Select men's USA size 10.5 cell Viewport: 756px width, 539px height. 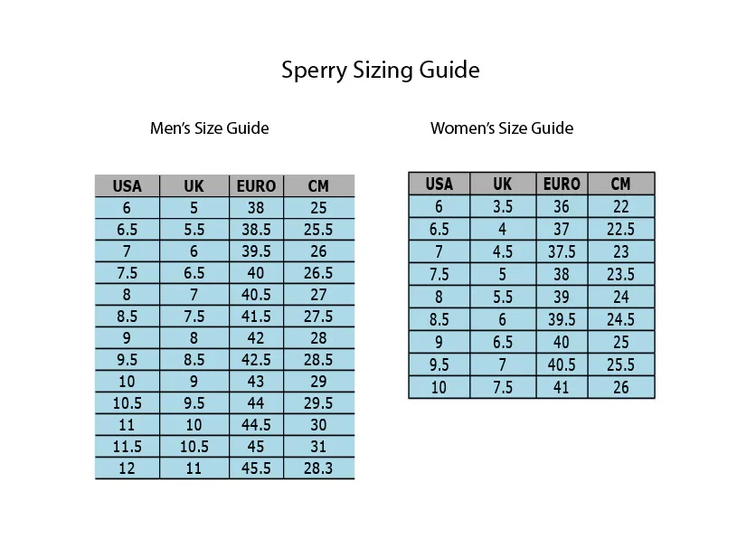point(128,403)
